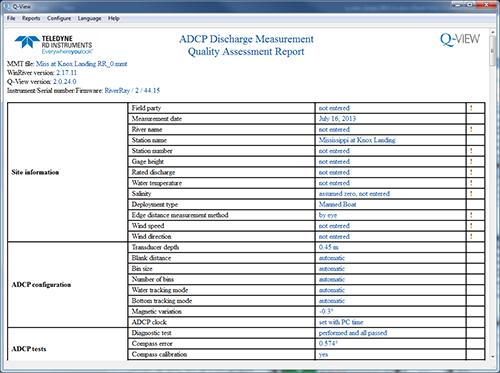Image resolution: width=500 pixels, height=373 pixels.
Task: Click warning icon beside Gage height
Action: (x=471, y=161)
